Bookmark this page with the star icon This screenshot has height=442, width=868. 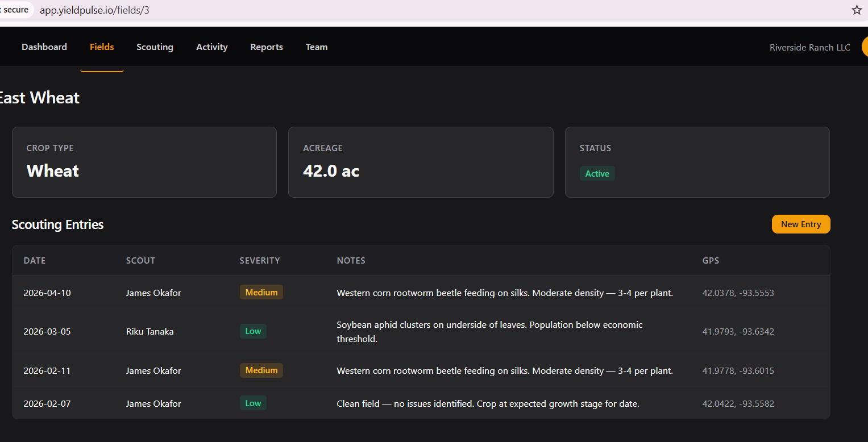[x=857, y=10]
